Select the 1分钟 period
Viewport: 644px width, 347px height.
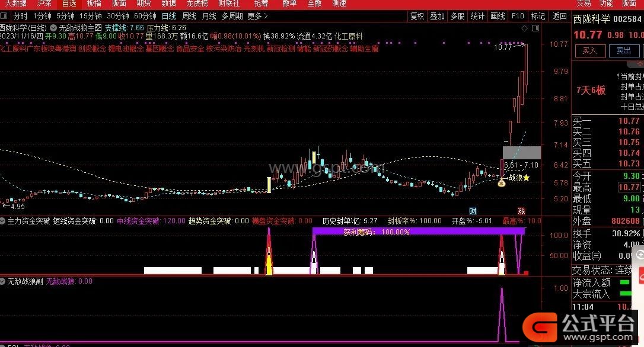(42, 16)
